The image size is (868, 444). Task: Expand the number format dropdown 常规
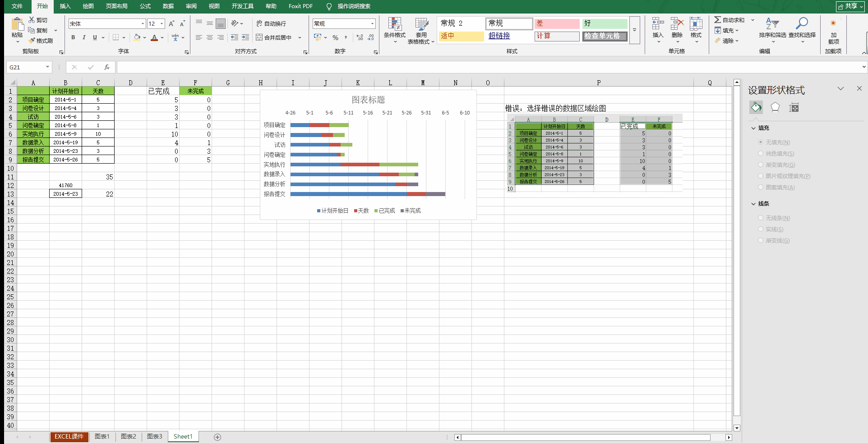pyautogui.click(x=372, y=24)
